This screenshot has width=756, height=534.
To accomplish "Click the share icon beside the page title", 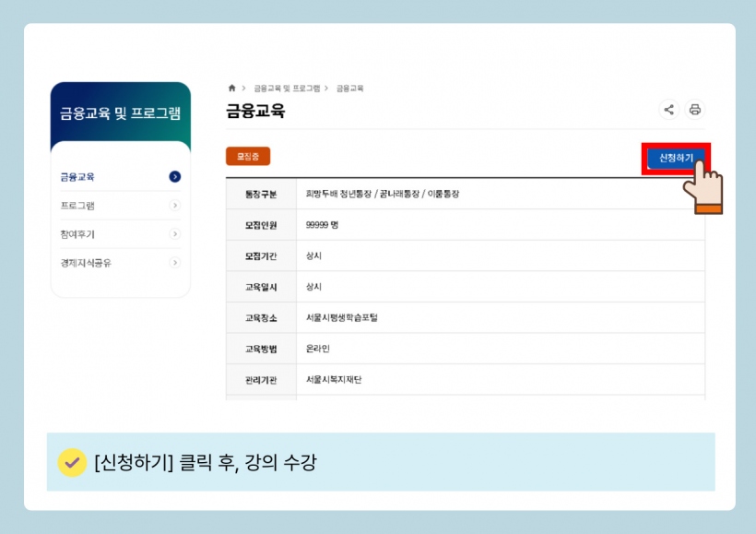I will [669, 110].
